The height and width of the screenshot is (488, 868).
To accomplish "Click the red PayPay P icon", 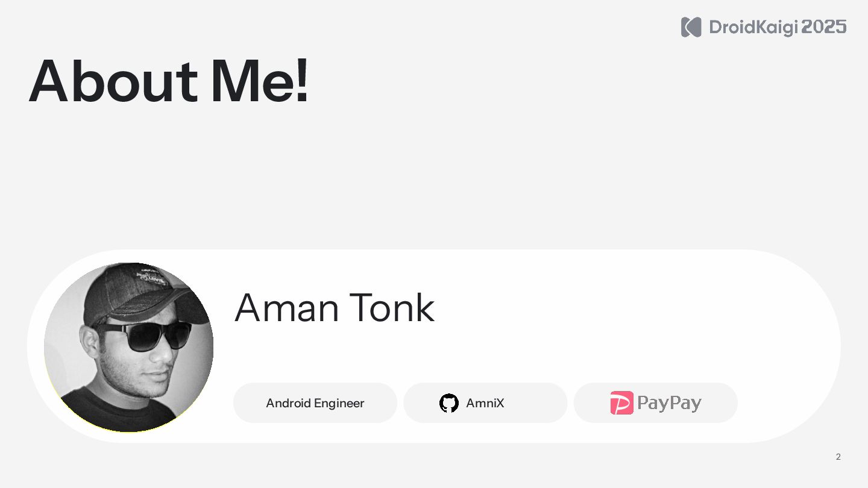I will click(621, 403).
